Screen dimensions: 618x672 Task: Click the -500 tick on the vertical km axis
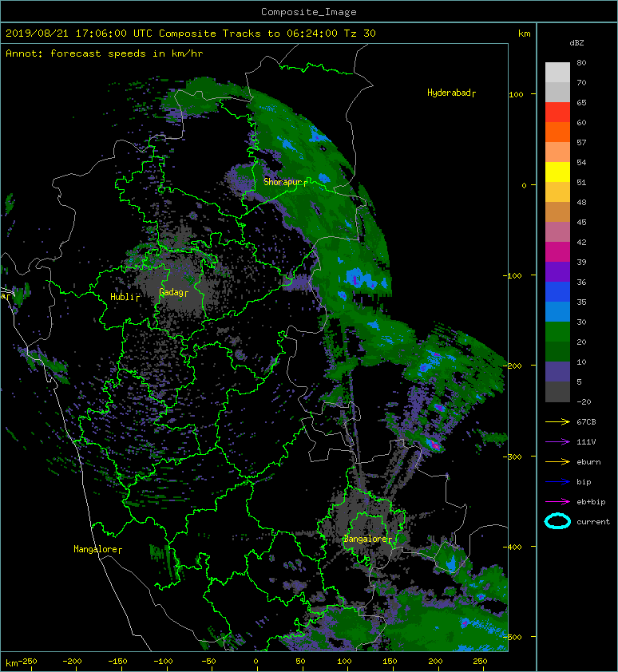coord(512,638)
